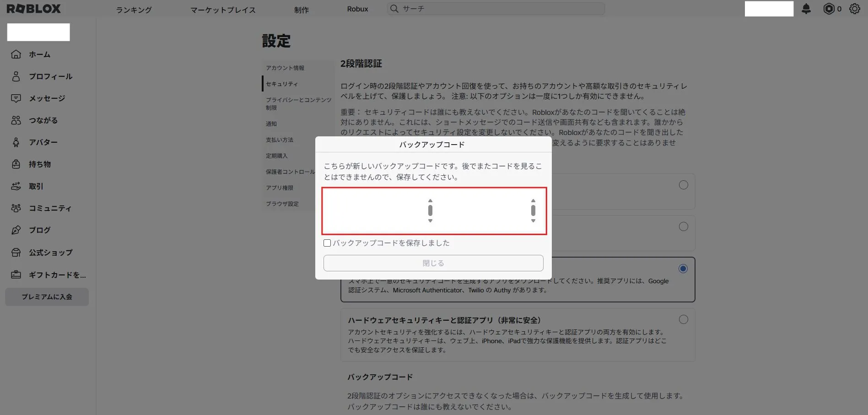Go to コミュニティ in sidebar

point(50,208)
